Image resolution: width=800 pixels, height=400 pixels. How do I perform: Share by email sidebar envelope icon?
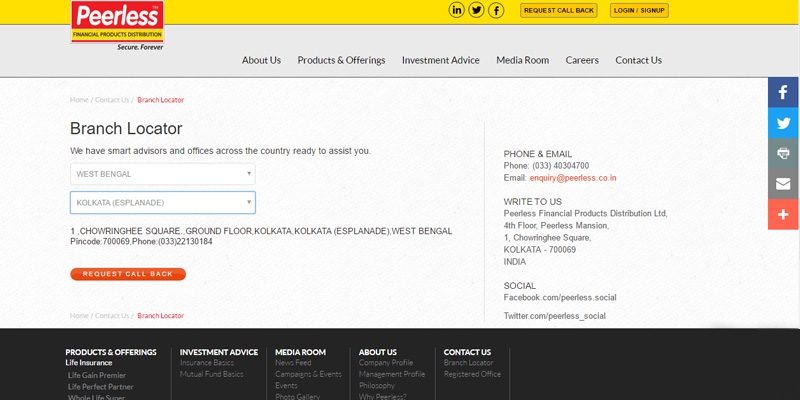(783, 184)
